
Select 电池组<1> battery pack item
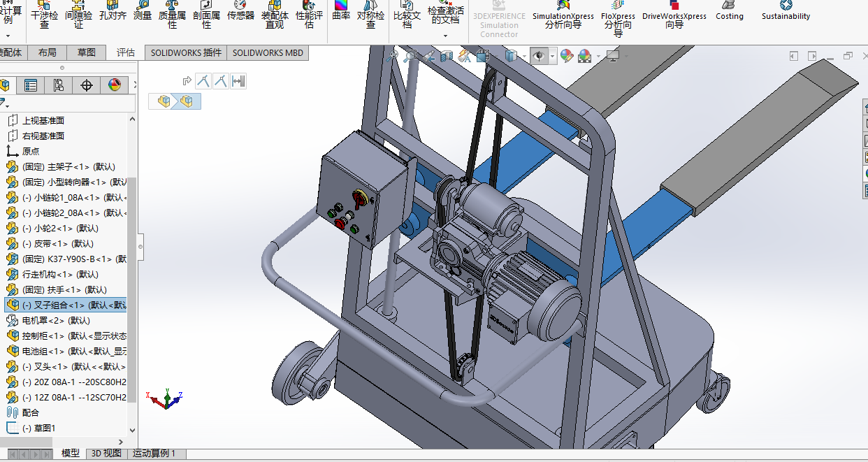click(x=66, y=351)
